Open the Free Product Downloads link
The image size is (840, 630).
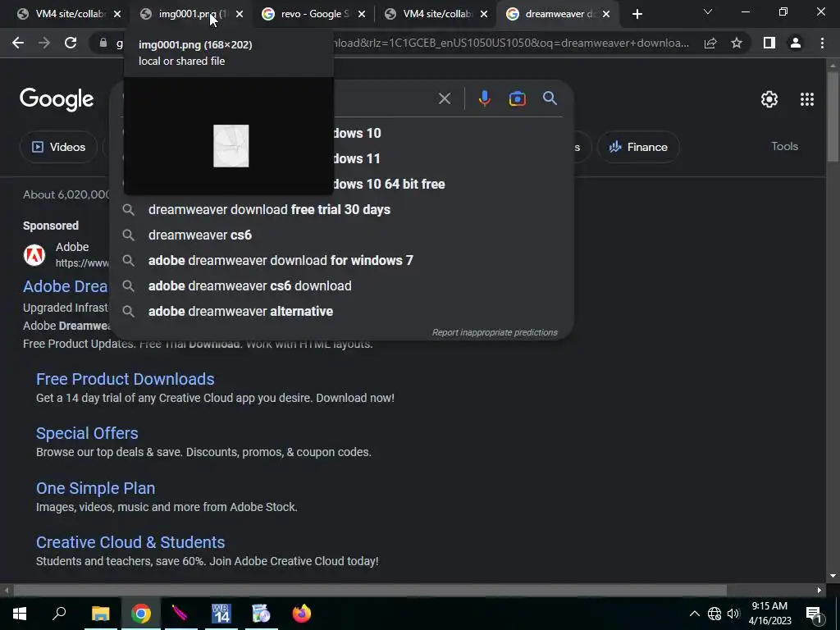[x=125, y=379]
